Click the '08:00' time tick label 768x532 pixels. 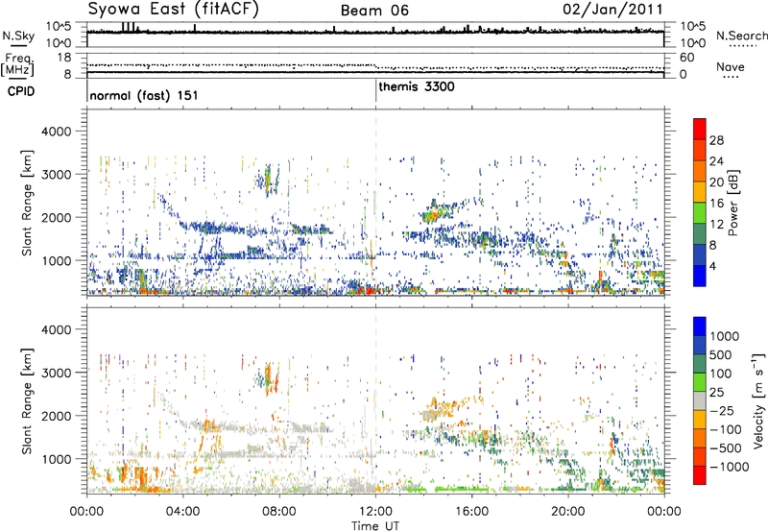tap(278, 512)
